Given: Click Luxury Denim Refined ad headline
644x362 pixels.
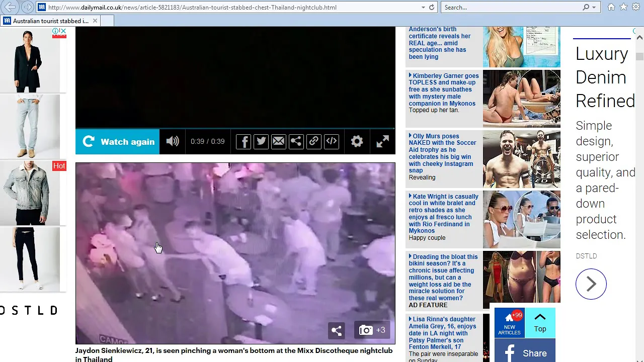Looking at the screenshot, I should click(605, 77).
